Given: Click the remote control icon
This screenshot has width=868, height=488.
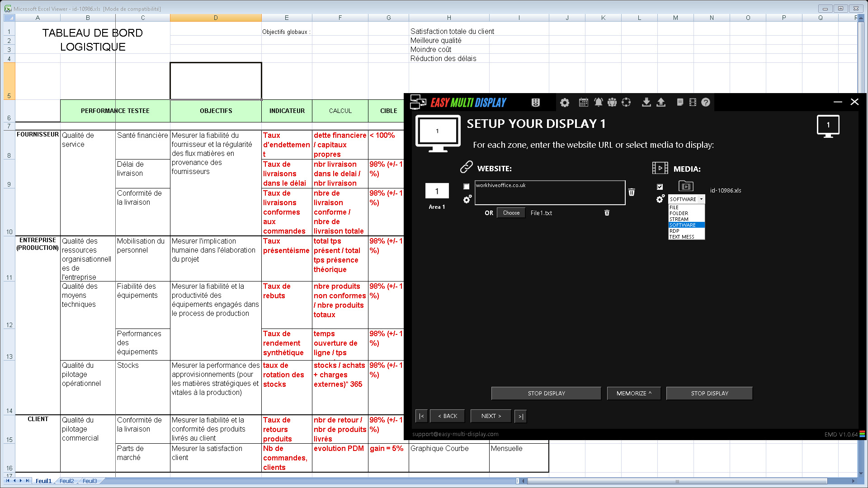Looking at the screenshot, I should 536,103.
